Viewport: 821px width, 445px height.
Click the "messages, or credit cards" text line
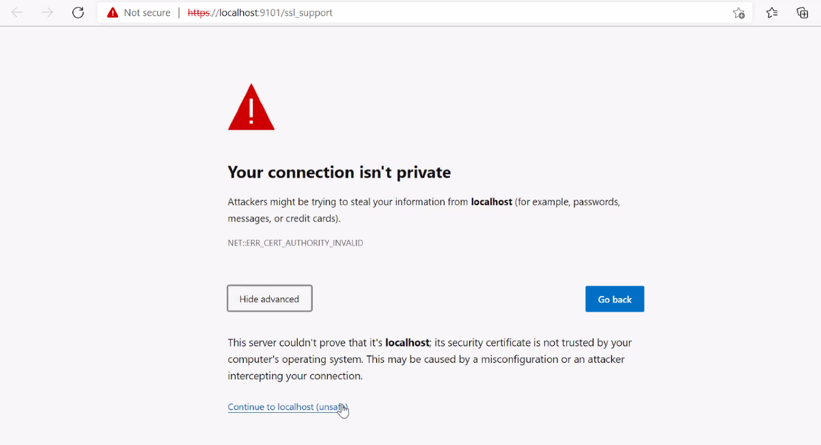(x=284, y=218)
